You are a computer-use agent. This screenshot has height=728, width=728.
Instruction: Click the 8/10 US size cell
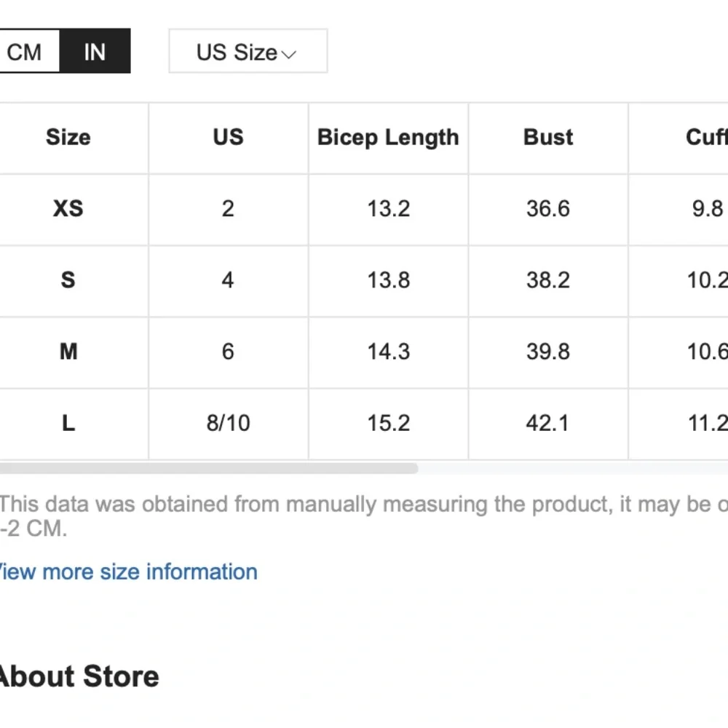pos(228,423)
